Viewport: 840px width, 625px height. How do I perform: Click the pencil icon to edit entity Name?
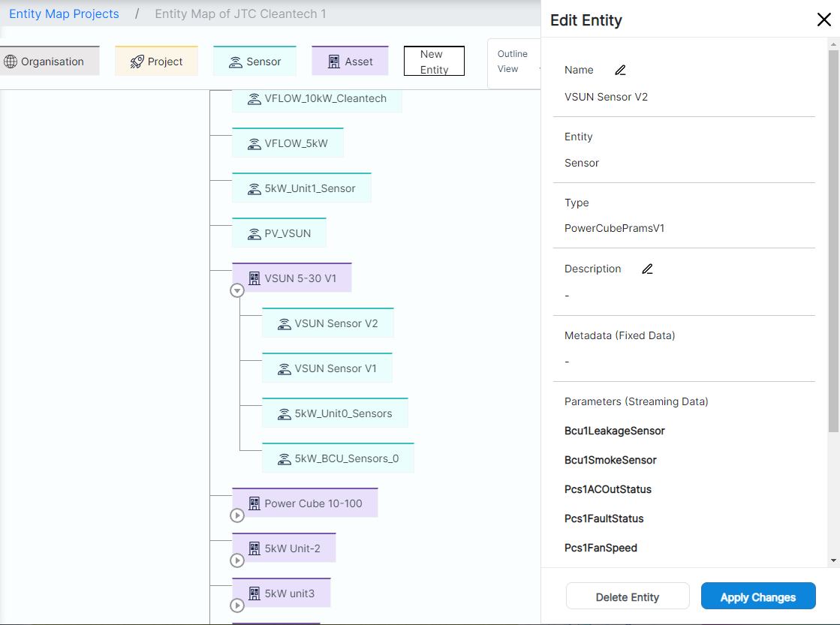pos(620,69)
